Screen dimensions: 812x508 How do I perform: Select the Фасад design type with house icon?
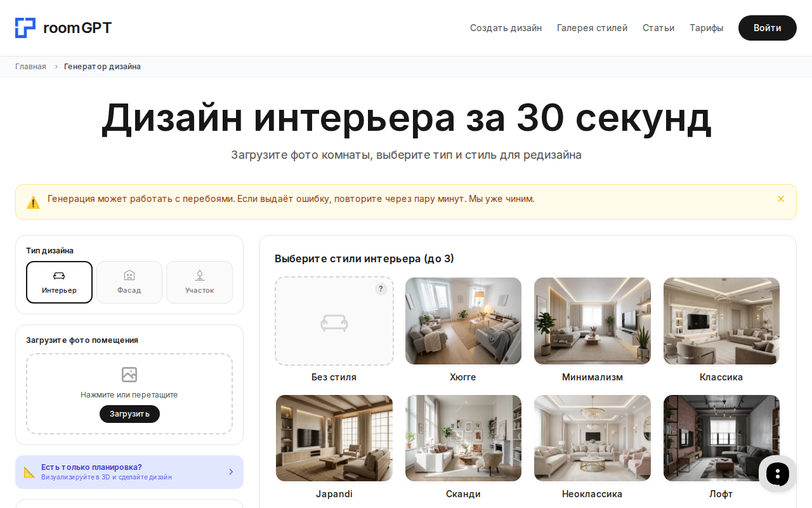click(129, 282)
